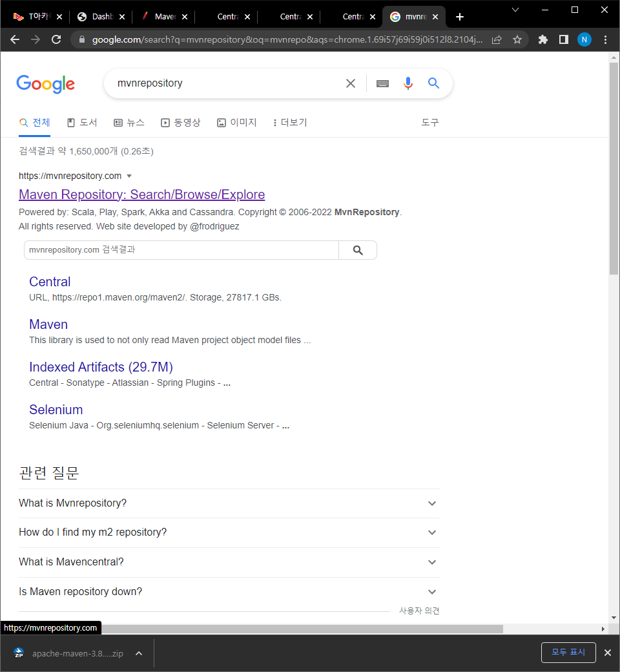Click the scroll right arrow
This screenshot has width=620, height=672.
[603, 629]
